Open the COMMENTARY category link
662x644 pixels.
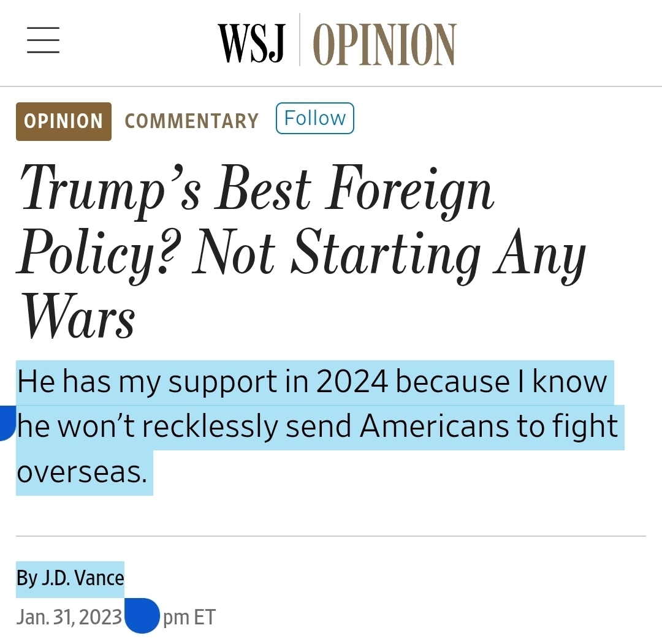(x=191, y=121)
